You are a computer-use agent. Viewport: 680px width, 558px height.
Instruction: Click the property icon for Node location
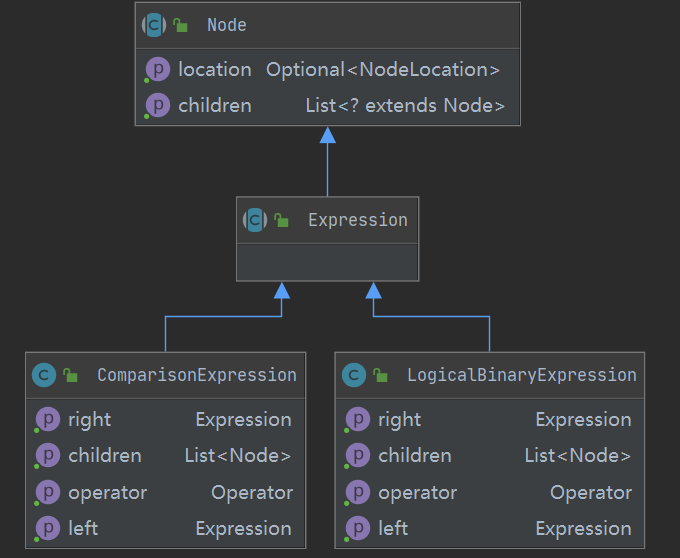click(x=157, y=70)
